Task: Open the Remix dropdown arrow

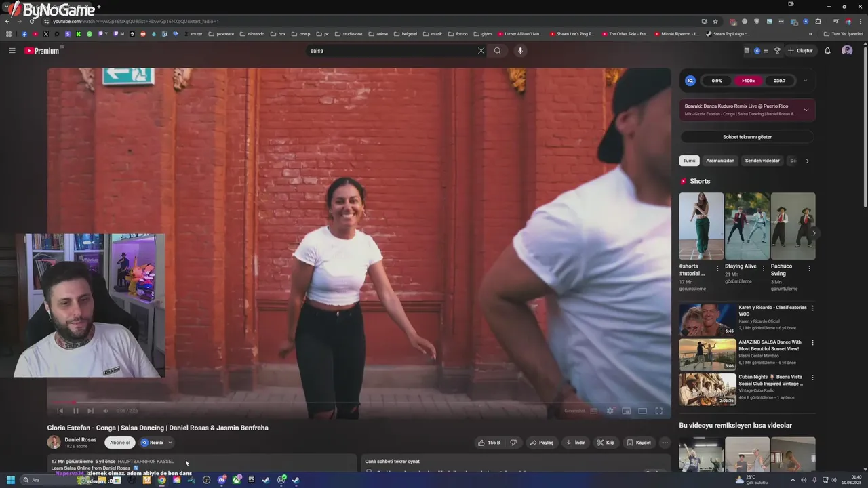Action: [170, 443]
